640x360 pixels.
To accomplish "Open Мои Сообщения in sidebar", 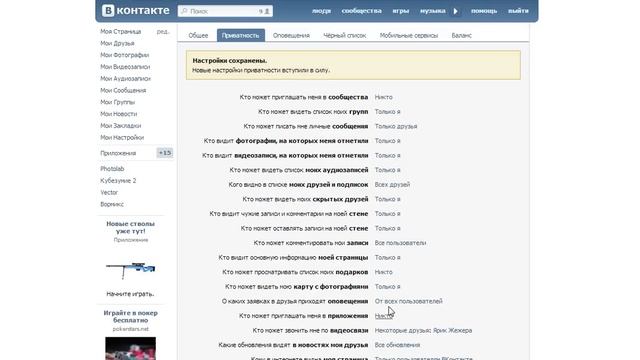I will [x=123, y=91].
